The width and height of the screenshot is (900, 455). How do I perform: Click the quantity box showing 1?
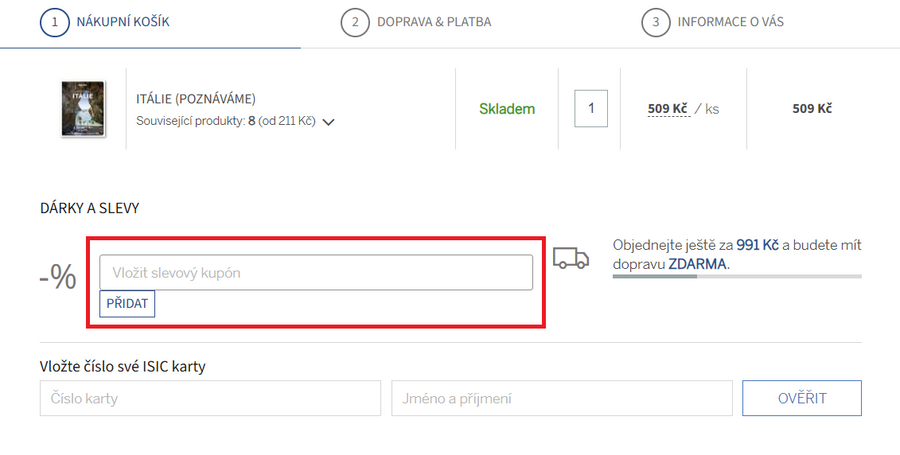click(591, 108)
